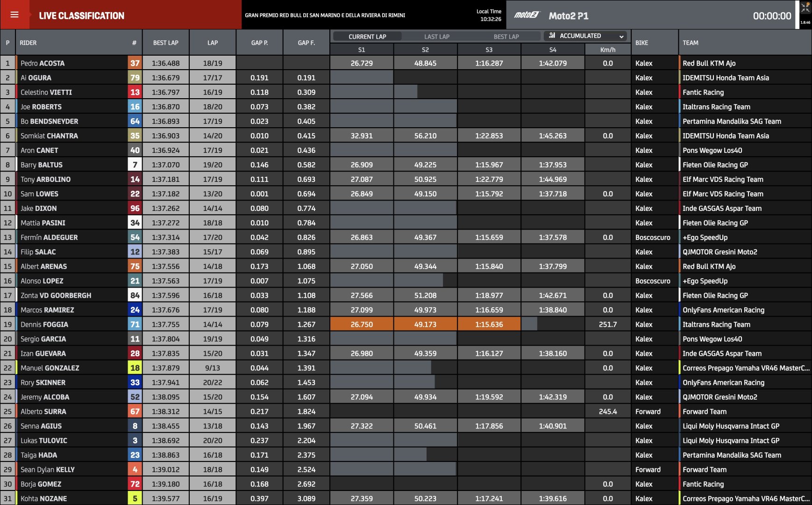Click Liqui Moly Husqvarna Intact GP for Agius
The height and width of the screenshot is (505, 812).
tap(731, 426)
